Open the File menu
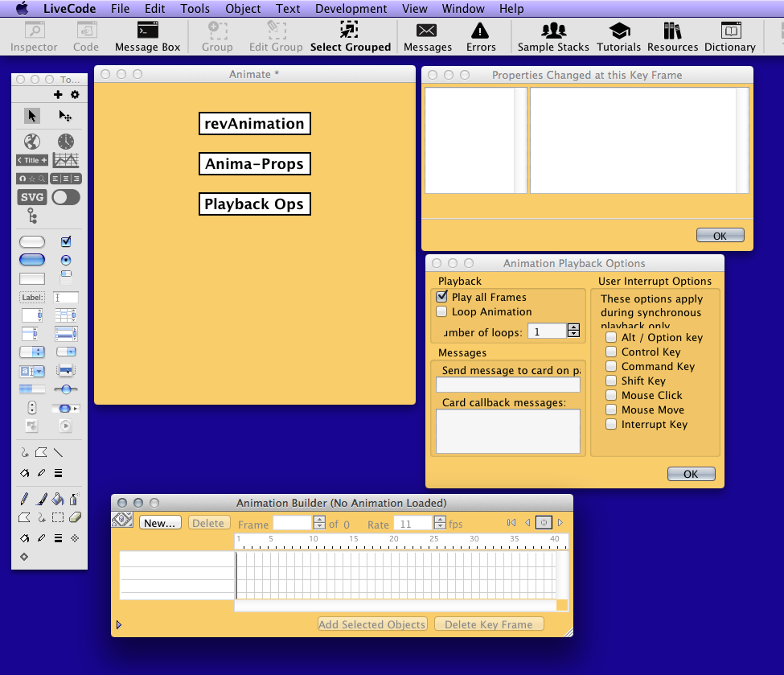 [x=120, y=9]
